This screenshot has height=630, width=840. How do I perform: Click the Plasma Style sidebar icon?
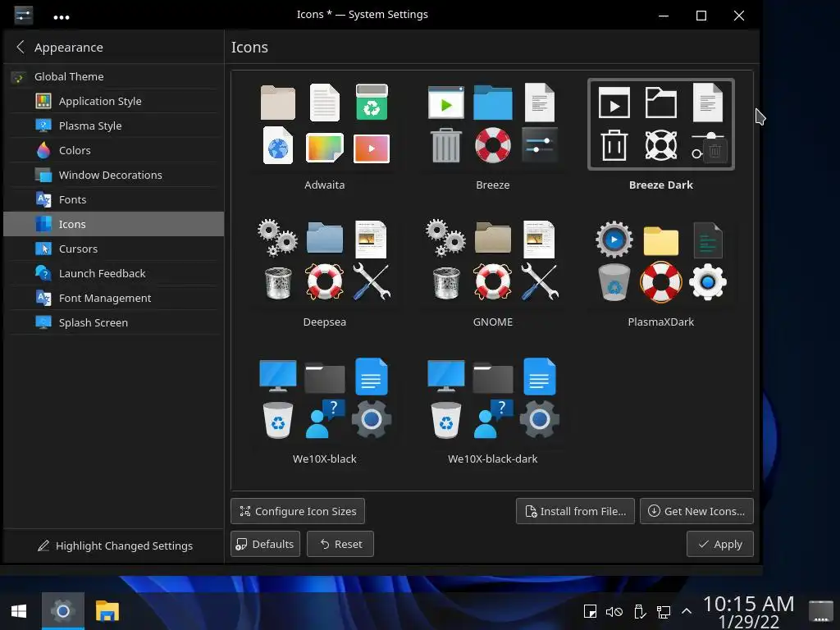[x=43, y=126]
